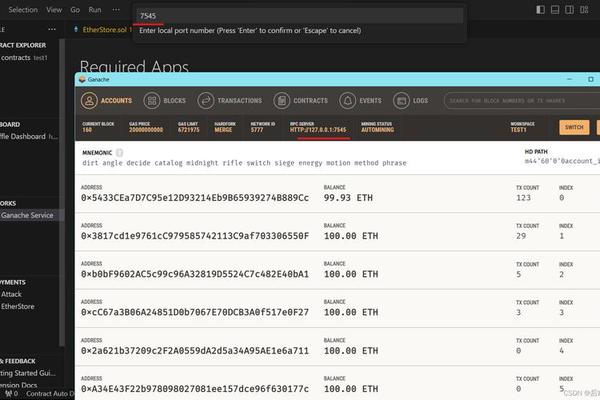Click the HD path value
Screen dimensions: 600x400
(x=562, y=161)
